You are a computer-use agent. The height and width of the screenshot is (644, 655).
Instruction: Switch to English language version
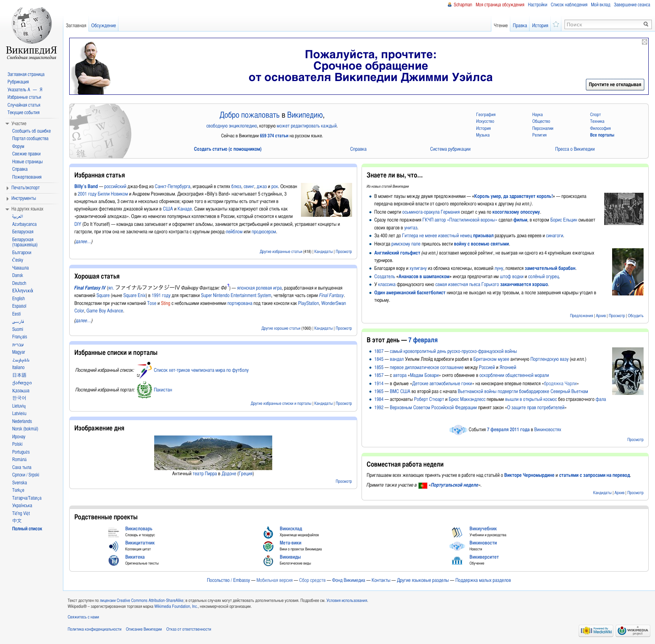[18, 299]
